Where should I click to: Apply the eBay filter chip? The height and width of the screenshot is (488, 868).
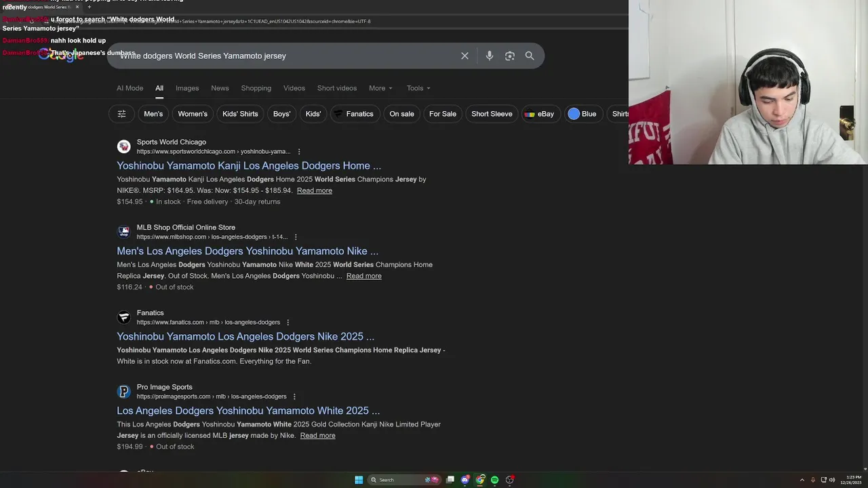540,114
